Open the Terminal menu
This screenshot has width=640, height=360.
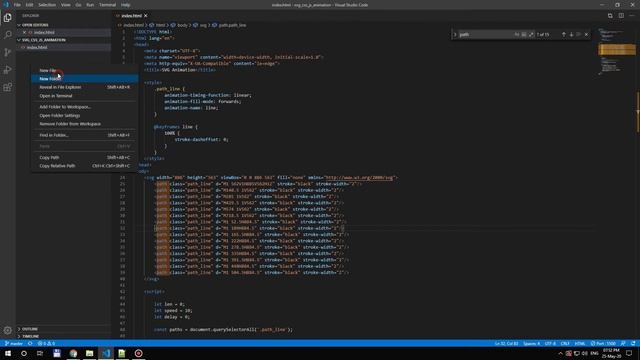107,5
